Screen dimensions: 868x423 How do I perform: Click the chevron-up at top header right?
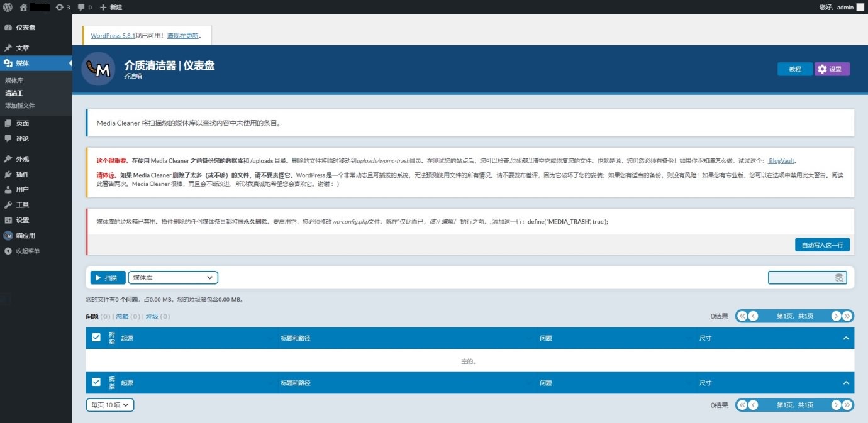tap(846, 338)
